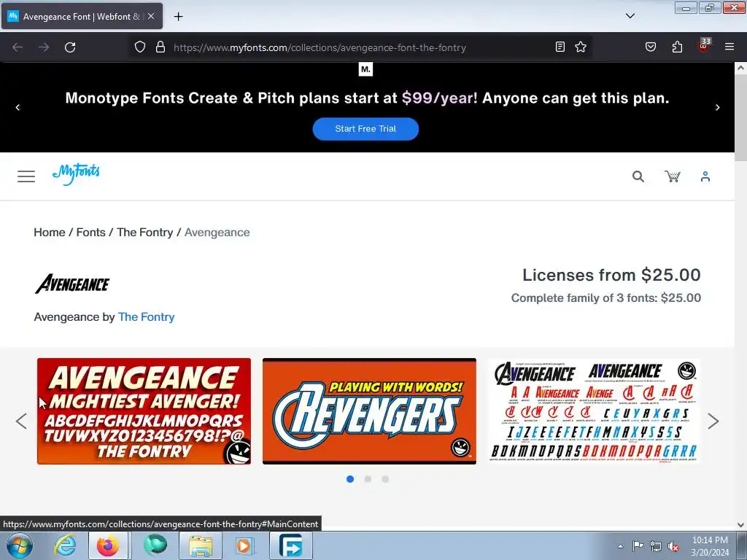Open The Fontry breadcrumb link
The width and height of the screenshot is (747, 560).
point(145,233)
